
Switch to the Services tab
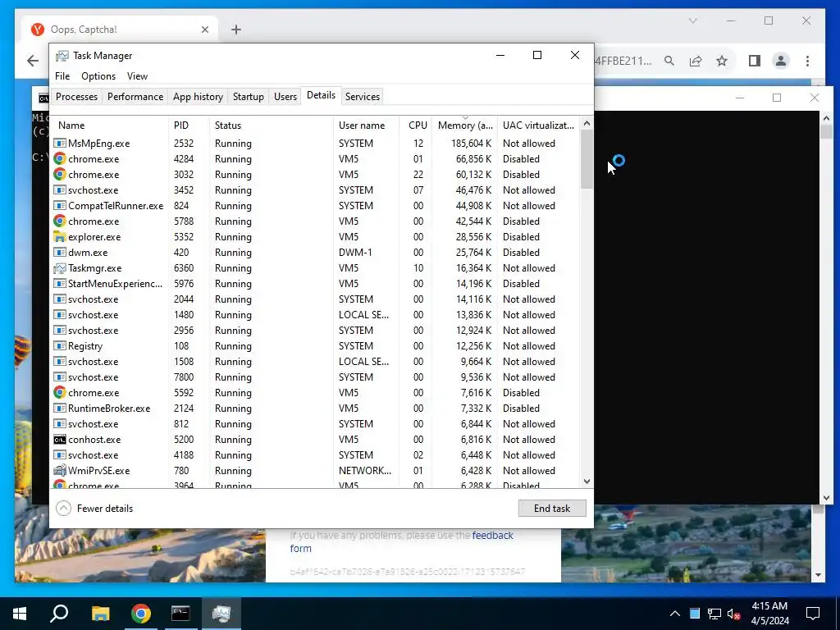point(362,97)
